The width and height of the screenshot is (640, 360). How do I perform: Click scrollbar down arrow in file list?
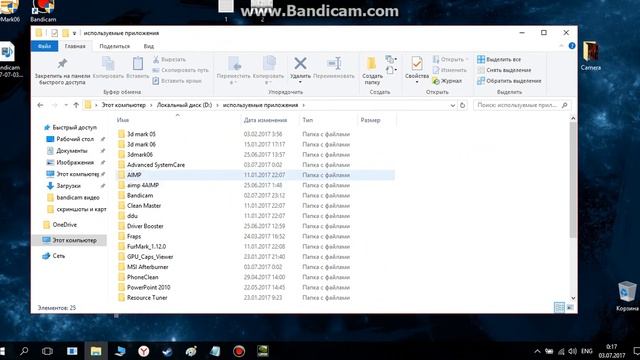pyautogui.click(x=573, y=298)
